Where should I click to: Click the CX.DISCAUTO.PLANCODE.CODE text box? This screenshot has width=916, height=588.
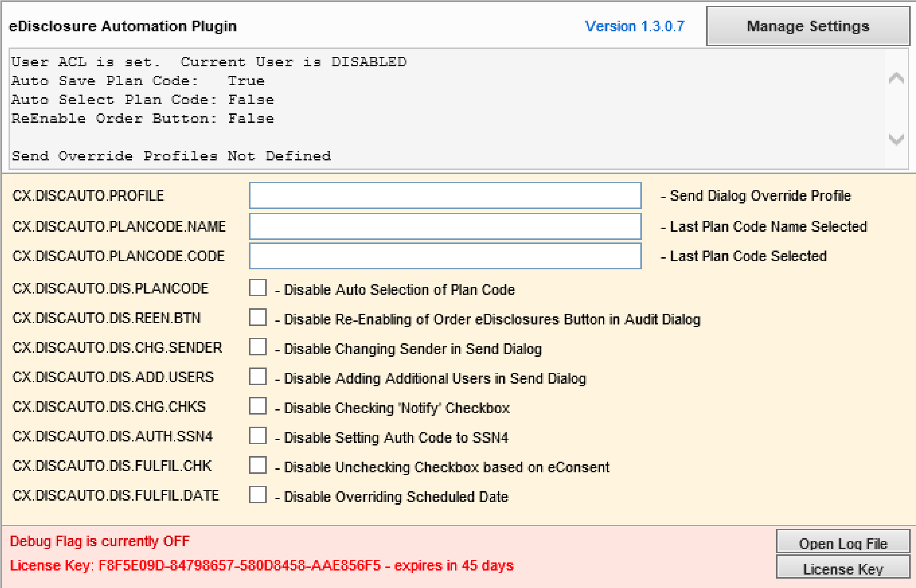[445, 256]
